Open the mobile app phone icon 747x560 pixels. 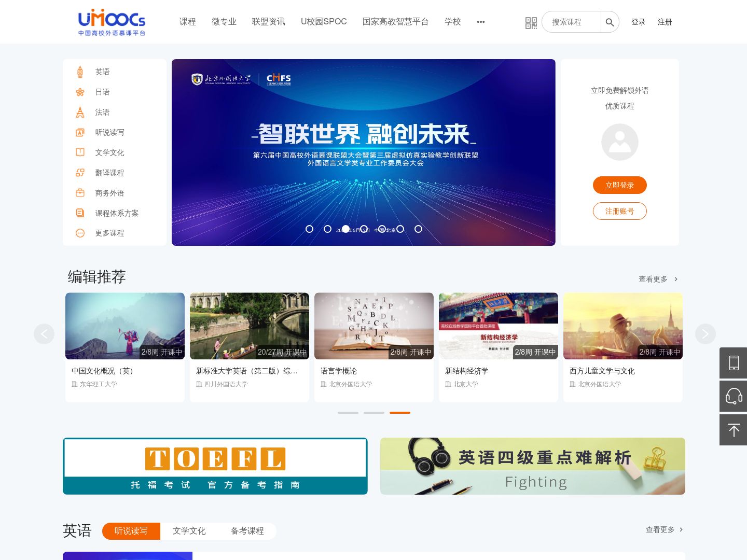tap(734, 363)
